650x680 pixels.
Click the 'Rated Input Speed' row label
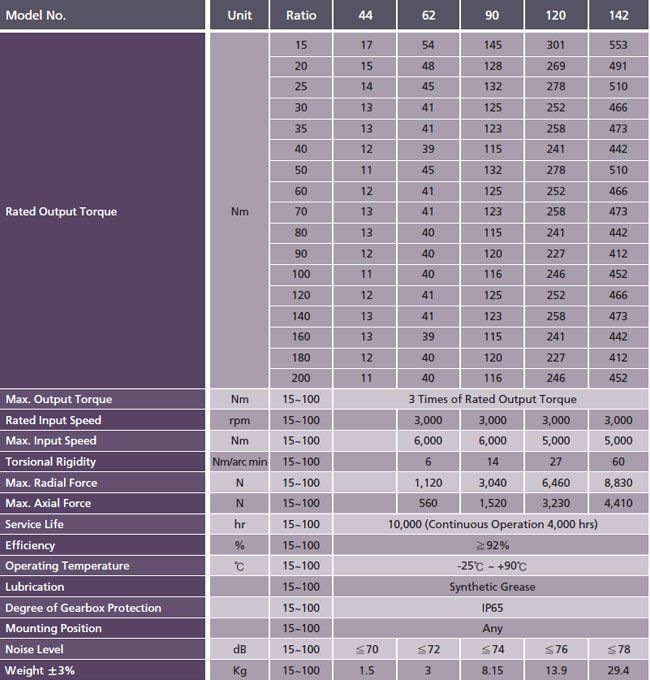pos(102,420)
